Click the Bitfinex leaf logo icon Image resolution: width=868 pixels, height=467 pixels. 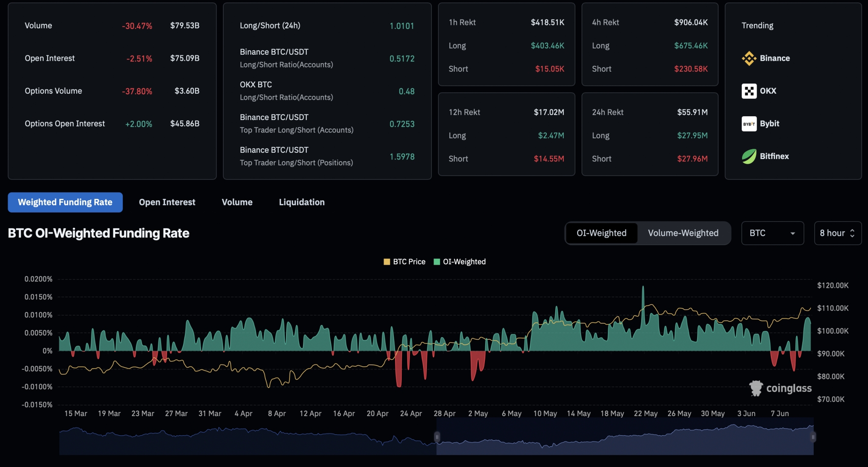749,157
